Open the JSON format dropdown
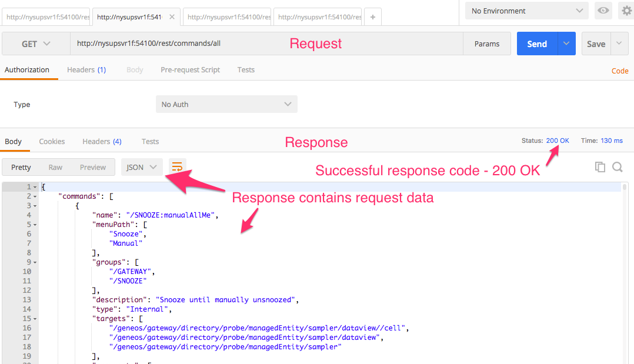This screenshot has height=364, width=634. tap(142, 167)
